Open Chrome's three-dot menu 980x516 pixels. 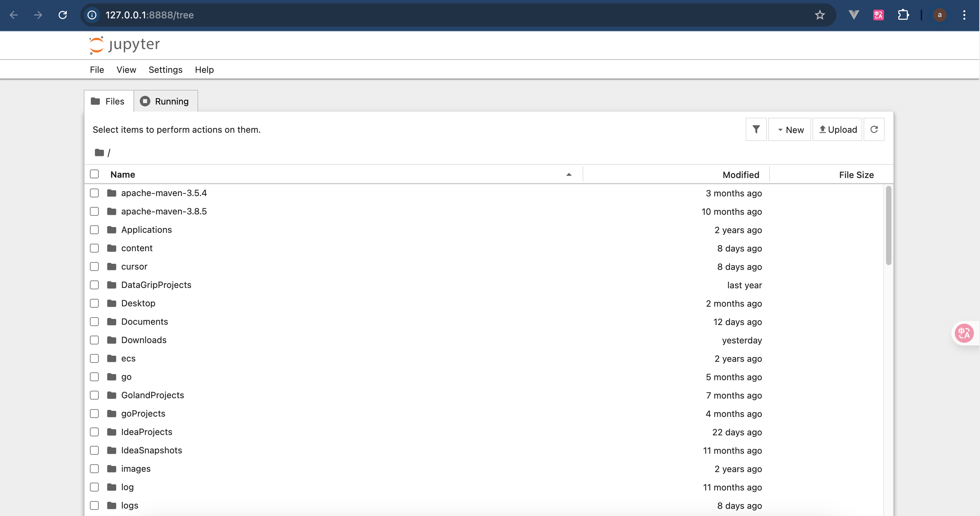tap(964, 15)
